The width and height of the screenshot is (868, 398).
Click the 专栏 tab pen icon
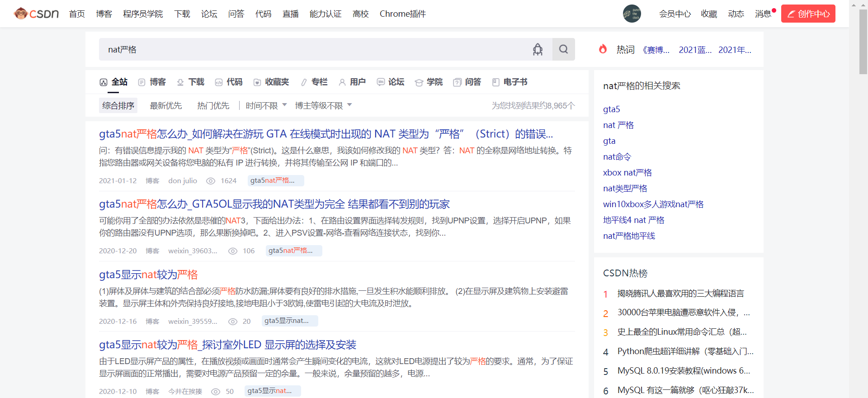304,82
